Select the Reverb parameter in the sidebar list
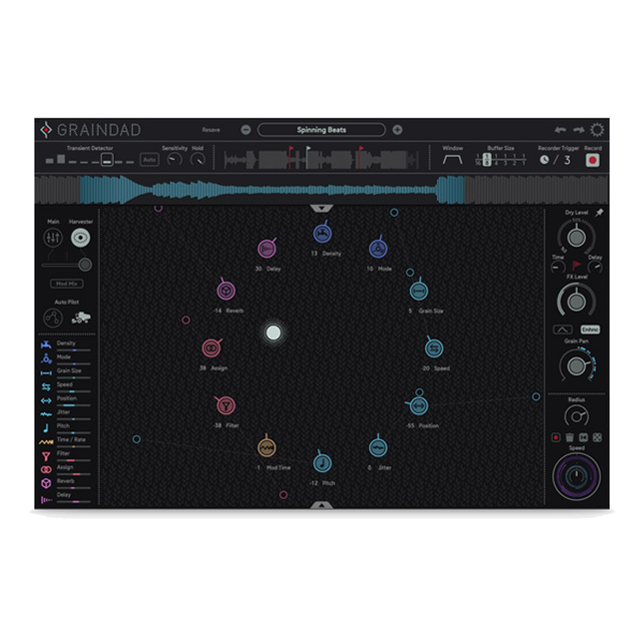 (x=65, y=484)
